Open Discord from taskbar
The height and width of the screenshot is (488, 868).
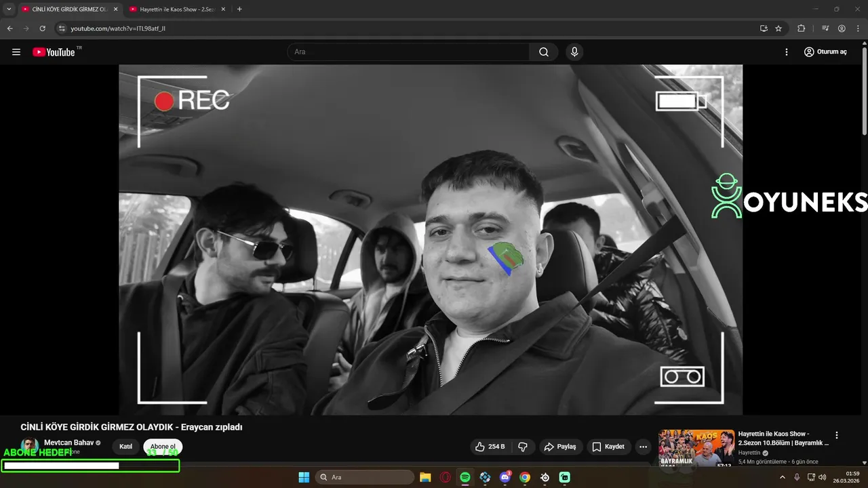coord(505,477)
